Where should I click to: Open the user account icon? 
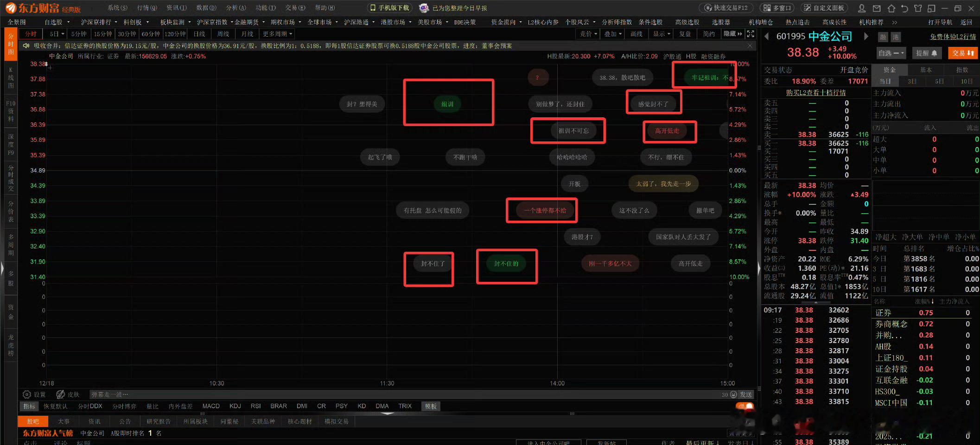click(x=862, y=8)
